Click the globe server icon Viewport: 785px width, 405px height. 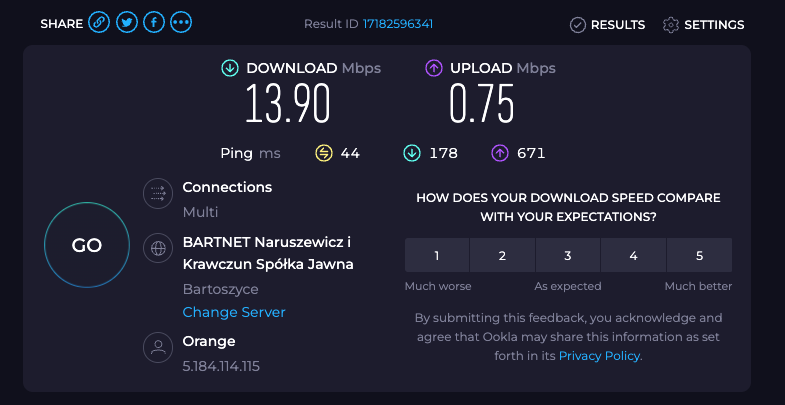point(158,247)
